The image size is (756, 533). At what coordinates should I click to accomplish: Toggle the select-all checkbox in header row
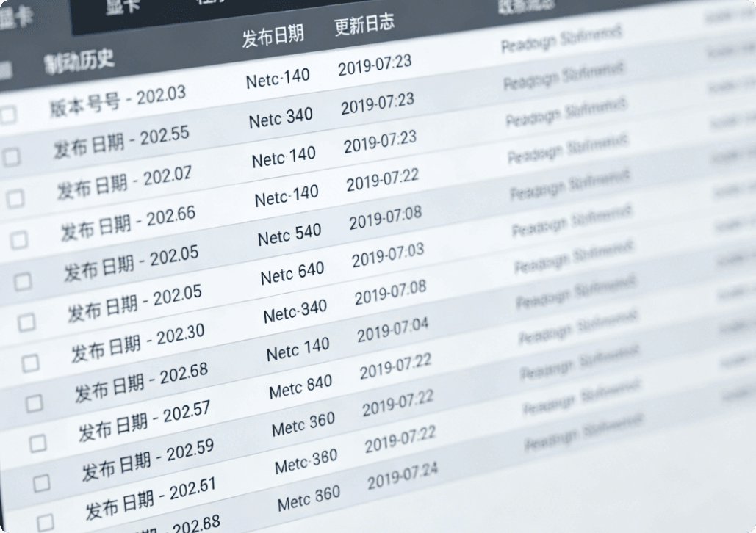4,70
